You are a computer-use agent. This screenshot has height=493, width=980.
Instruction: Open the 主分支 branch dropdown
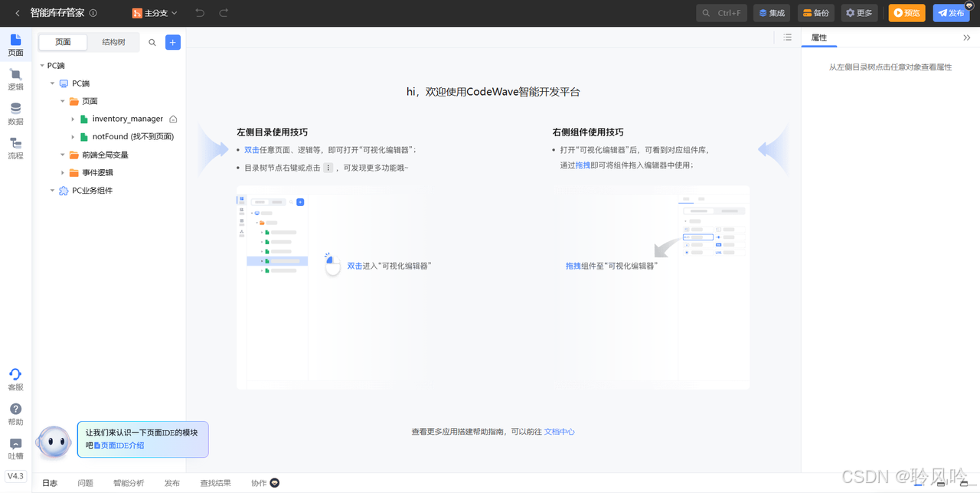pyautogui.click(x=155, y=13)
